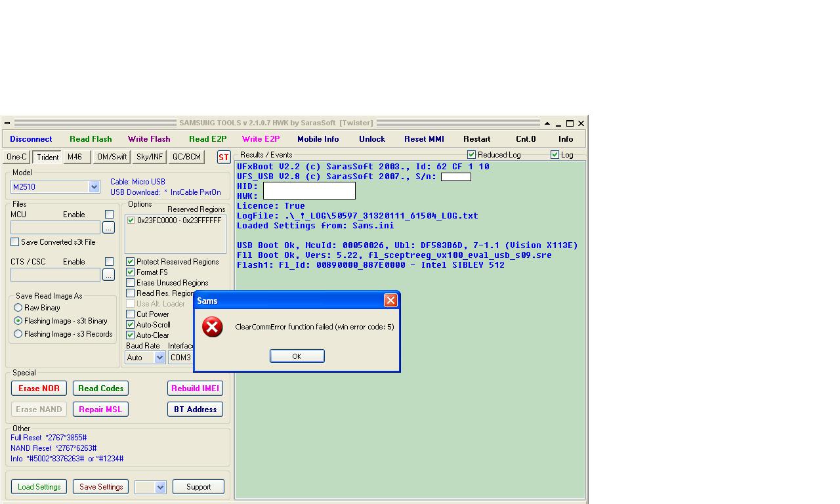840x504 pixels.
Task: Click the 'Loaded Settings from: Sams.ini' log line
Action: point(316,226)
